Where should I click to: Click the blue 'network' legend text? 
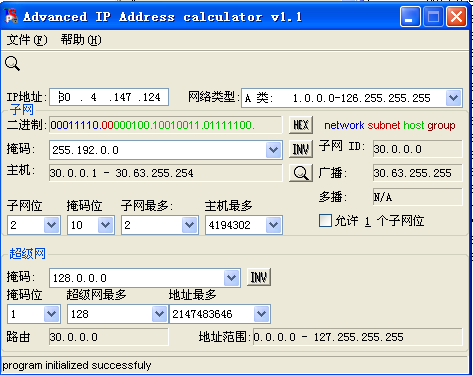344,125
